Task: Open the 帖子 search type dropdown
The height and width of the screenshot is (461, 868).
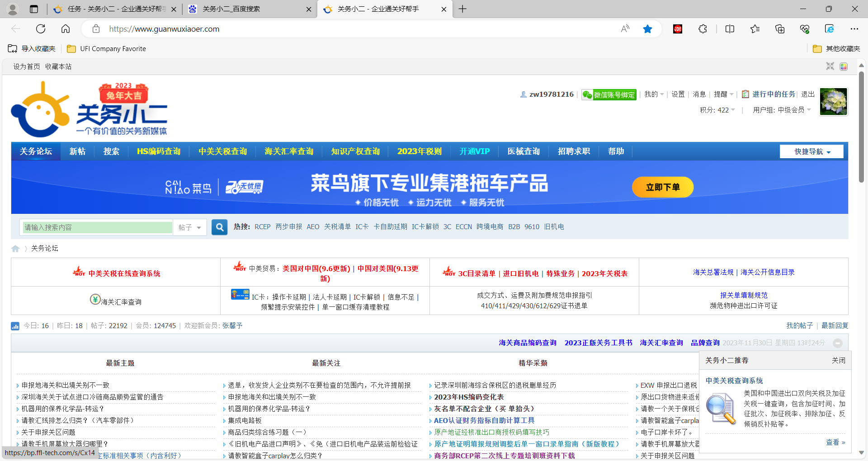Action: coord(190,227)
